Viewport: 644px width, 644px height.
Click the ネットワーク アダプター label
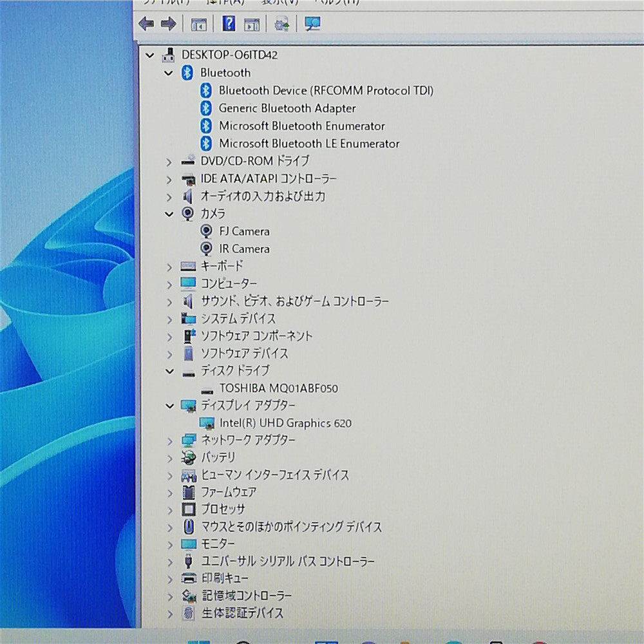248,440
